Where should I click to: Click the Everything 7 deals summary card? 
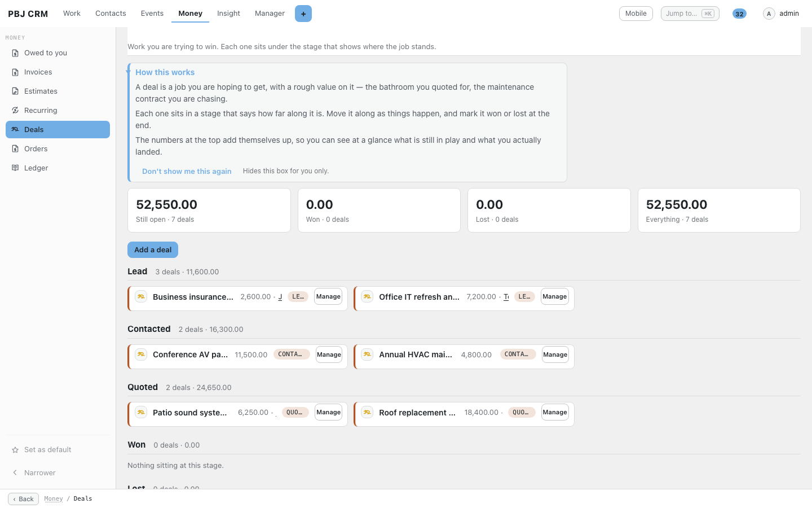pyautogui.click(x=719, y=211)
